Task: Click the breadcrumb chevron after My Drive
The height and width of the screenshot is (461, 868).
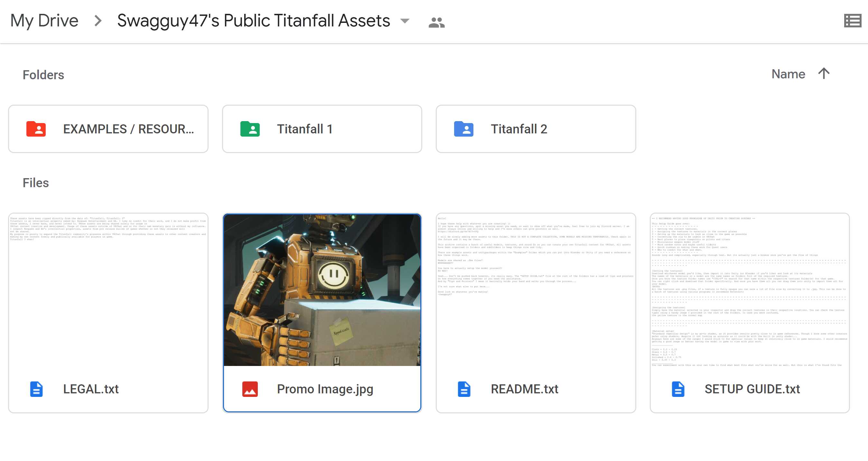Action: click(98, 21)
